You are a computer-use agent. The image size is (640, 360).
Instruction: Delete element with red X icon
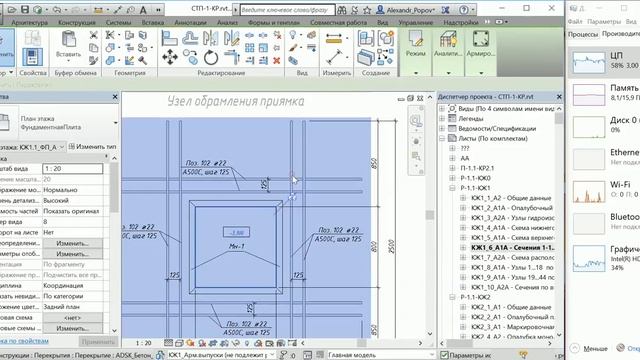pyautogui.click(x=277, y=60)
